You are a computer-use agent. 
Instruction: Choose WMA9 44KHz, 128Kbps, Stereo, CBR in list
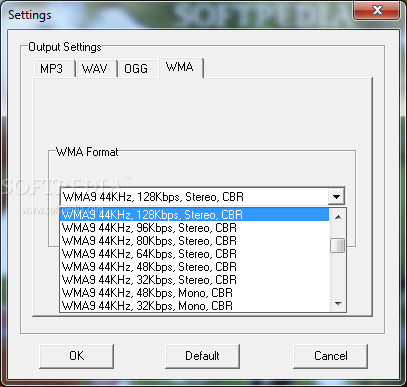pyautogui.click(x=195, y=215)
